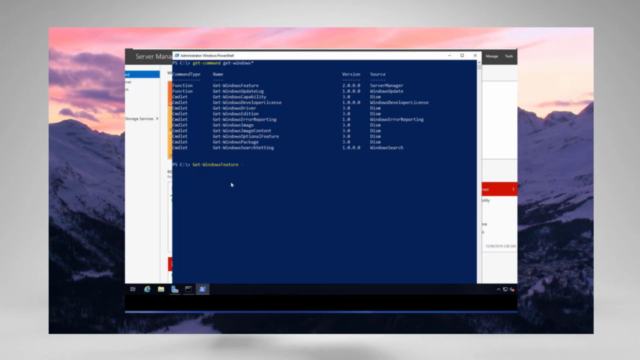
Task: Click the Storage Services sidebar label
Action: (x=139, y=118)
